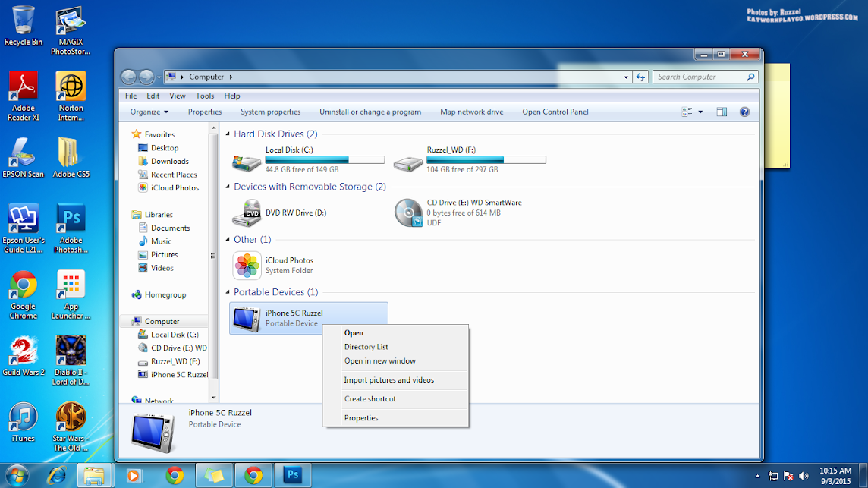The width and height of the screenshot is (868, 488).
Task: Choose Import pictures and videos
Action: coord(396,380)
